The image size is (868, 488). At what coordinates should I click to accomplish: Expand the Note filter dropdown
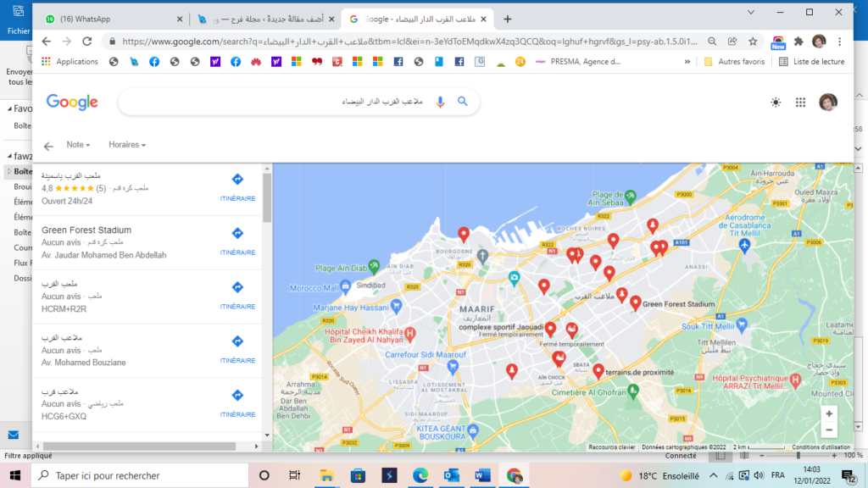pyautogui.click(x=78, y=145)
